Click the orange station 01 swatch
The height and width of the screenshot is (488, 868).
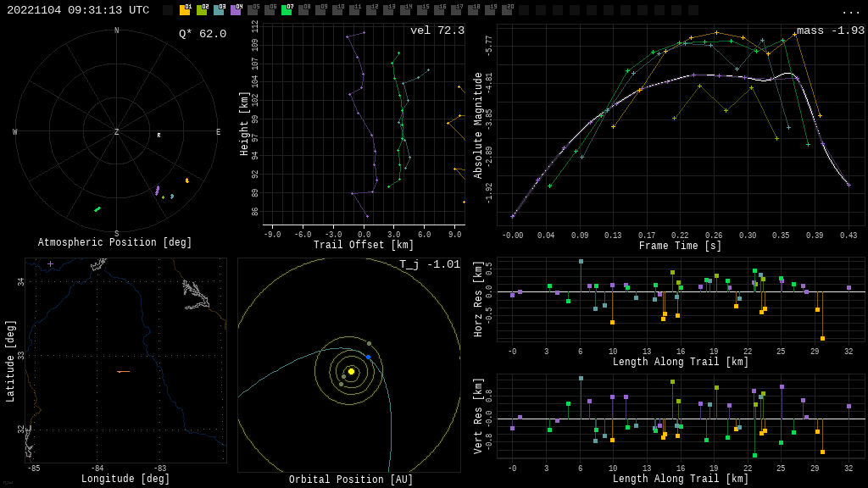(185, 10)
